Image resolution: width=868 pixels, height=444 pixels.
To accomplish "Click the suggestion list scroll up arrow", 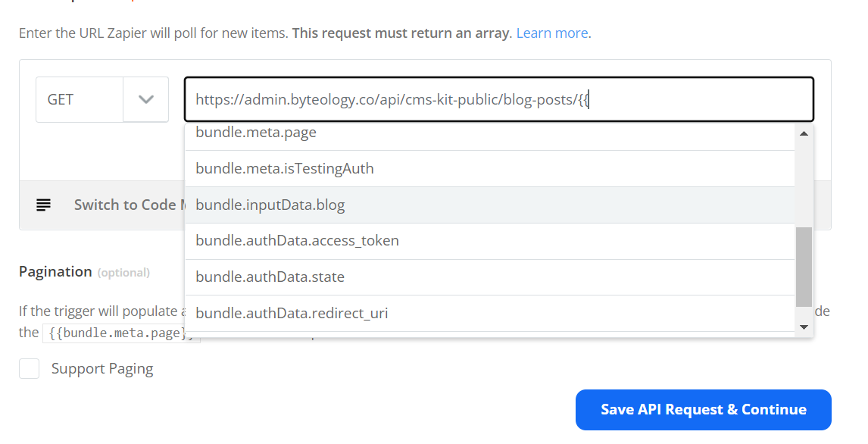I will pos(804,133).
